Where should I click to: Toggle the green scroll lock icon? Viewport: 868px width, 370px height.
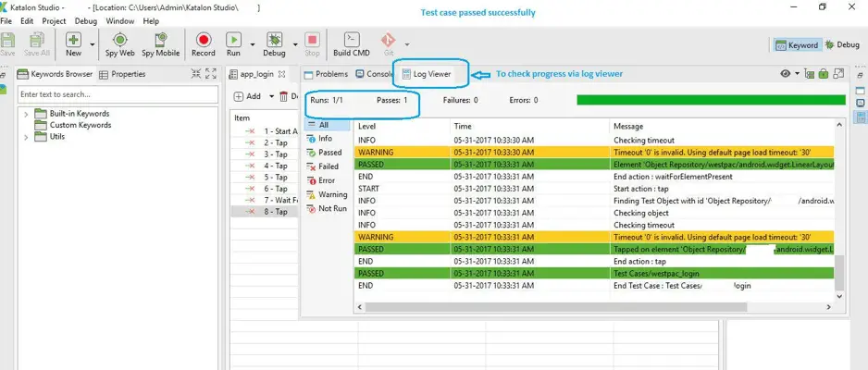[x=824, y=74]
